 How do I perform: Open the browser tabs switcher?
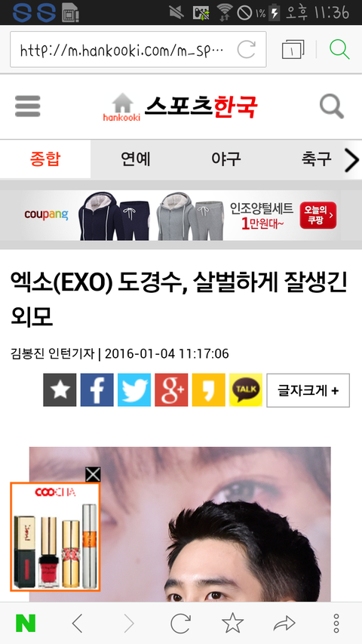click(x=293, y=50)
